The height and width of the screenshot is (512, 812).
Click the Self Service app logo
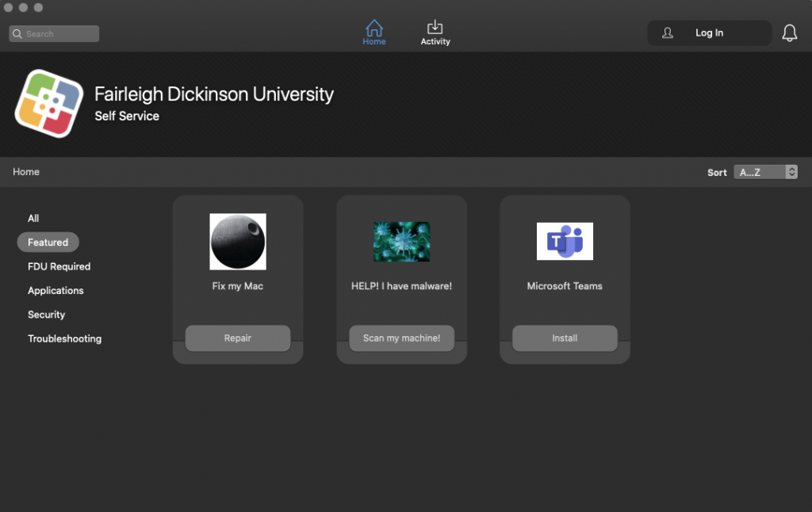pos(49,104)
